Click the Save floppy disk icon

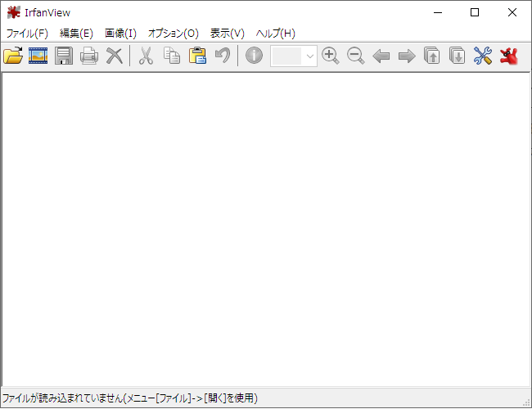(64, 56)
